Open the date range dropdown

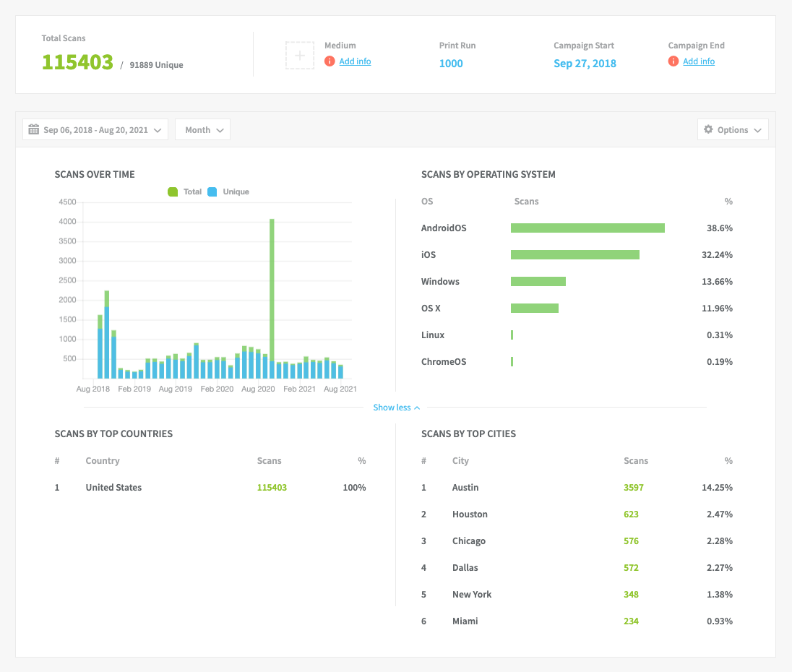(95, 130)
